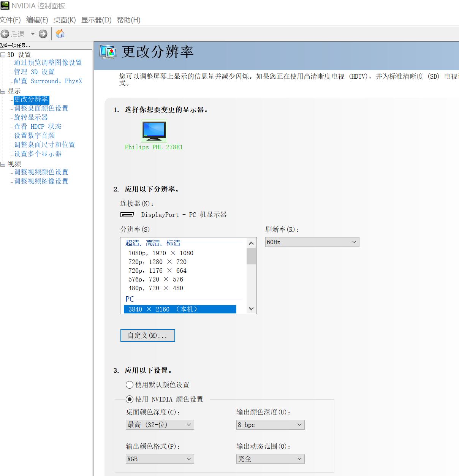Collapse the 3D 设置 tree section
This screenshot has height=476, width=459.
3,54
